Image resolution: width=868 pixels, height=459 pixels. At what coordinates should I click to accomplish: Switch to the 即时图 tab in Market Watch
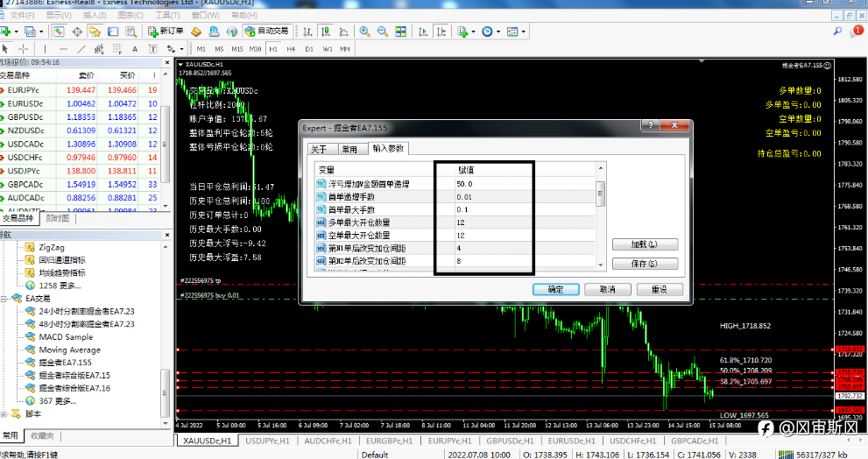58,219
